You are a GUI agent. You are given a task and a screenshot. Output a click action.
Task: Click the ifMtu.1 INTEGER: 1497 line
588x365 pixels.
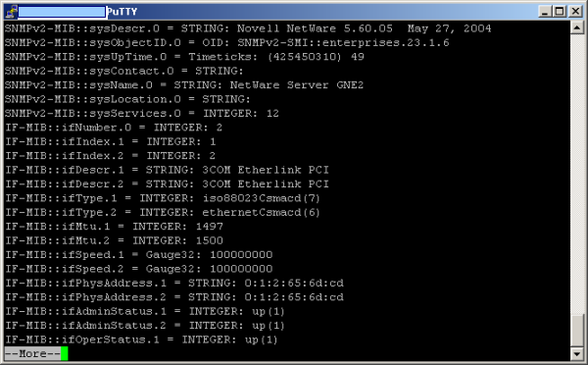[114, 227]
